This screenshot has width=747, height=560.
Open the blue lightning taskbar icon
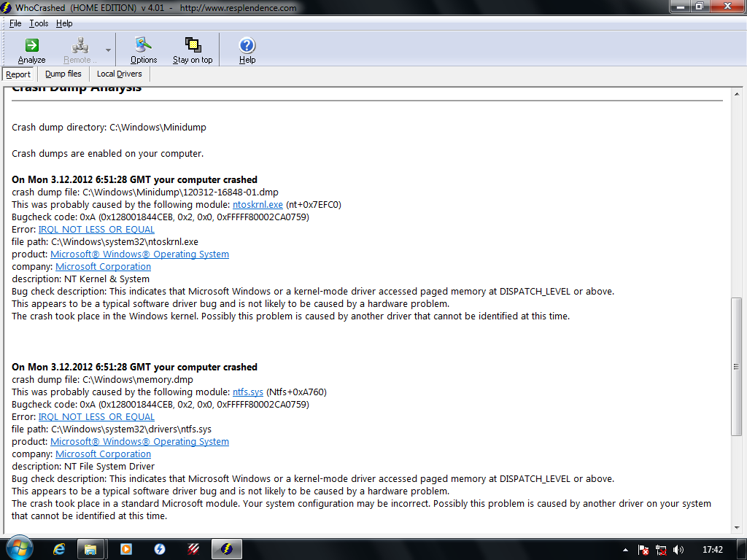tap(160, 549)
